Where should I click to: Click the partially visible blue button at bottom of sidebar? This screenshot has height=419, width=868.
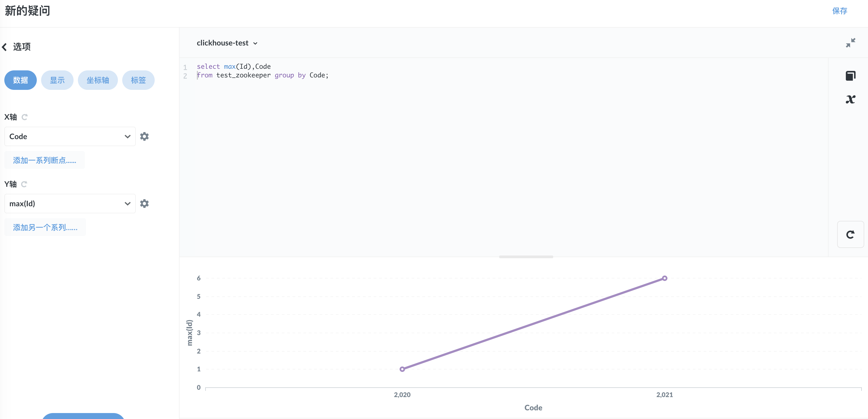pyautogui.click(x=83, y=416)
